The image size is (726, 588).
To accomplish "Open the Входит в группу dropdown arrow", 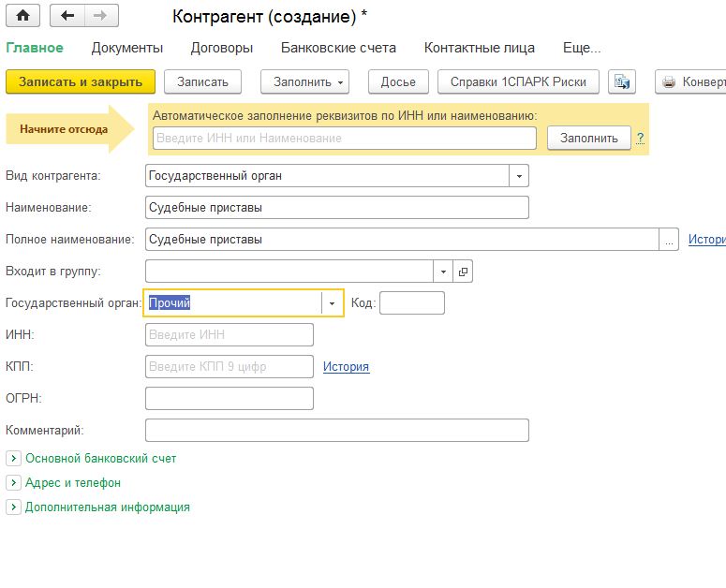I will point(443,272).
